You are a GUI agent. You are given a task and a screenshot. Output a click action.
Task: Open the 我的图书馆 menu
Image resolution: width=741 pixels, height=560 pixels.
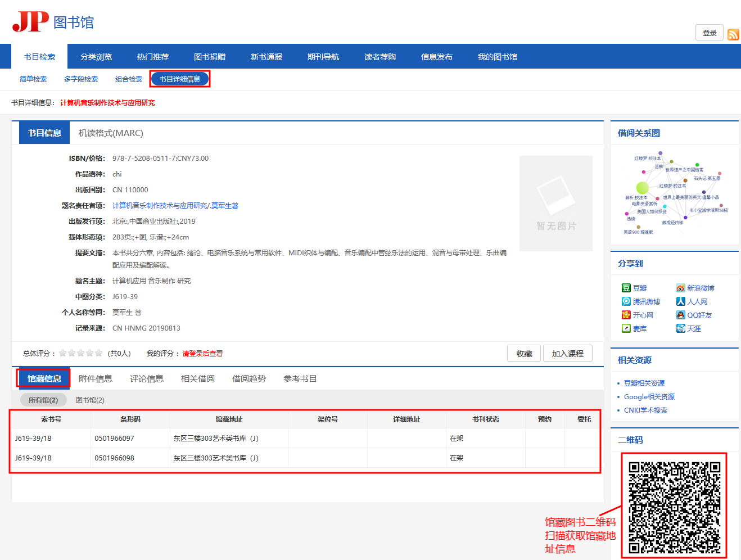coord(498,57)
